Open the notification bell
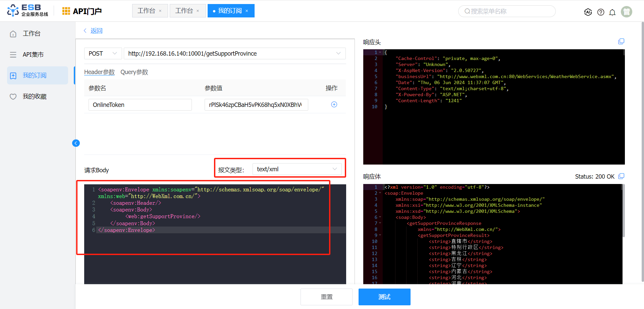This screenshot has width=644, height=309. [612, 12]
